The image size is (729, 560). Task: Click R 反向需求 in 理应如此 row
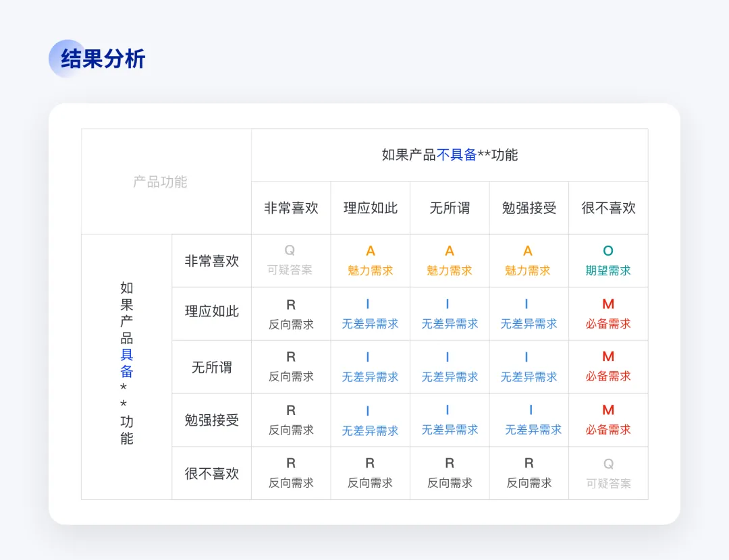[x=291, y=314]
